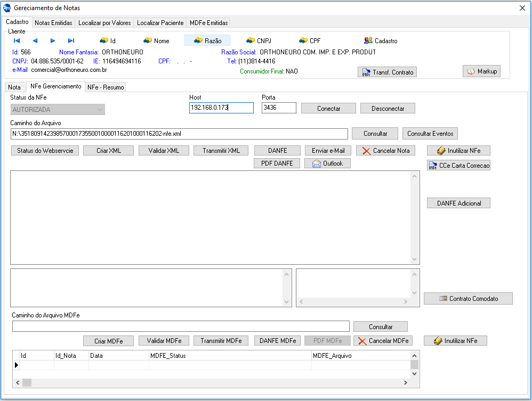Open CCe Carta Correcao

[458, 166]
